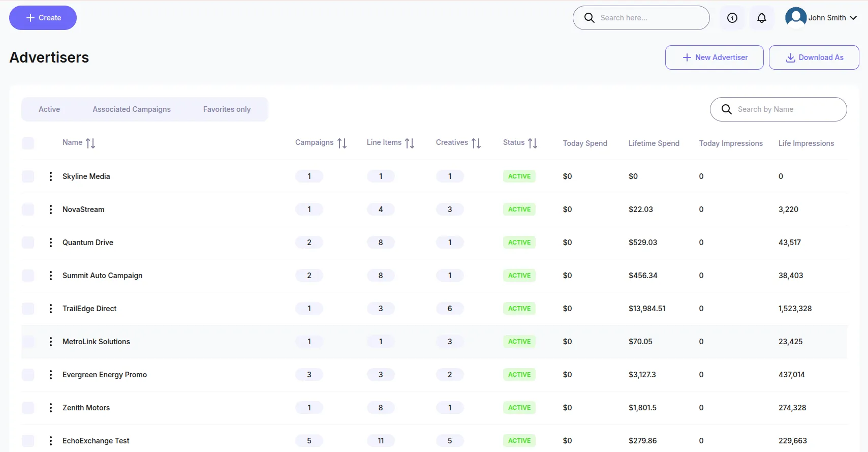Viewport: 868px width, 452px height.
Task: Tick the Summit Auto Campaign checkbox
Action: coord(28,276)
